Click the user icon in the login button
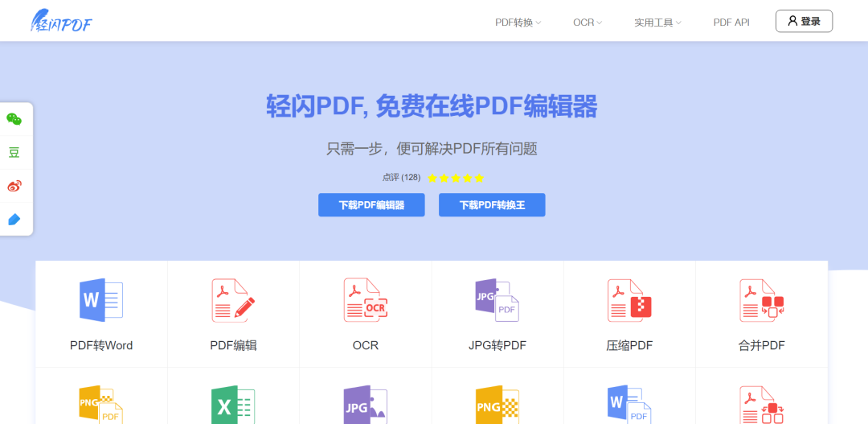Image resolution: width=868 pixels, height=424 pixels. pyautogui.click(x=792, y=21)
